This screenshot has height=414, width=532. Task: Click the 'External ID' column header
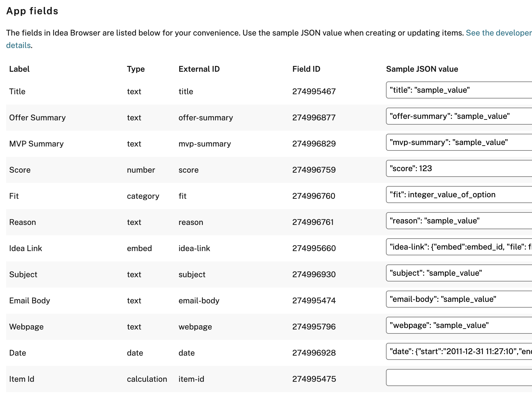199,69
